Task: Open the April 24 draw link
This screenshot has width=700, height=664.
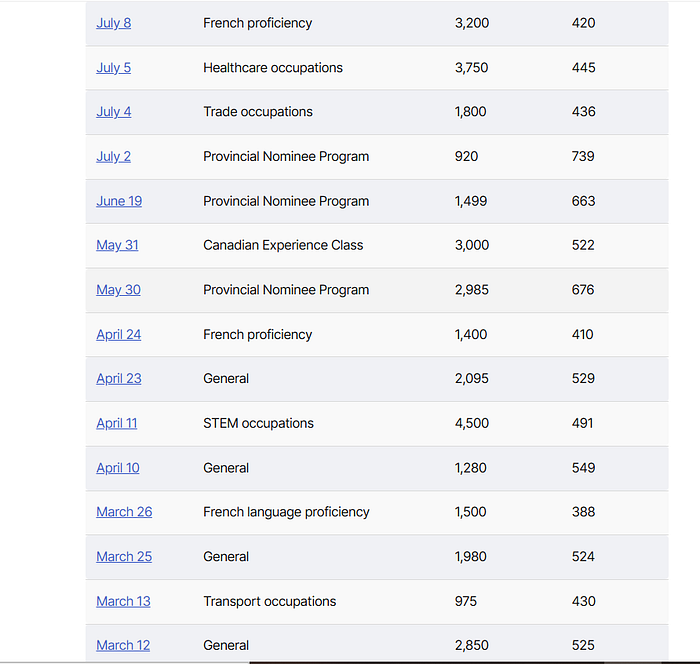Action: pos(119,334)
